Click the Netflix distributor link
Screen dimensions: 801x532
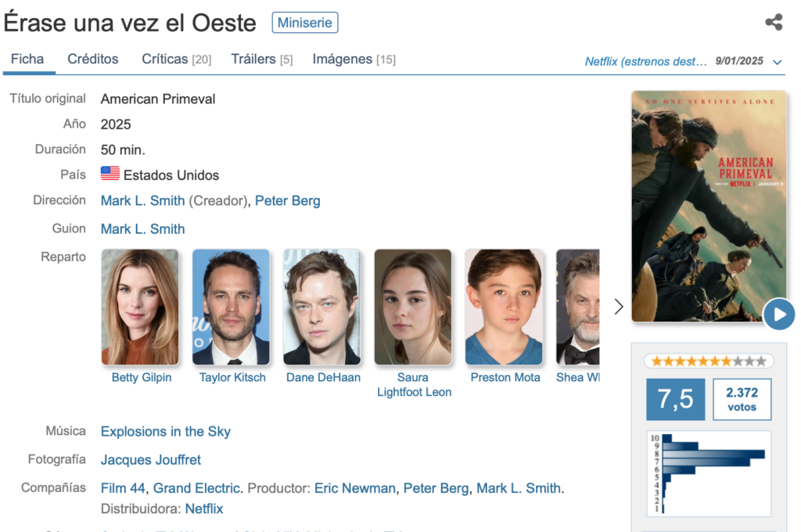pos(204,509)
